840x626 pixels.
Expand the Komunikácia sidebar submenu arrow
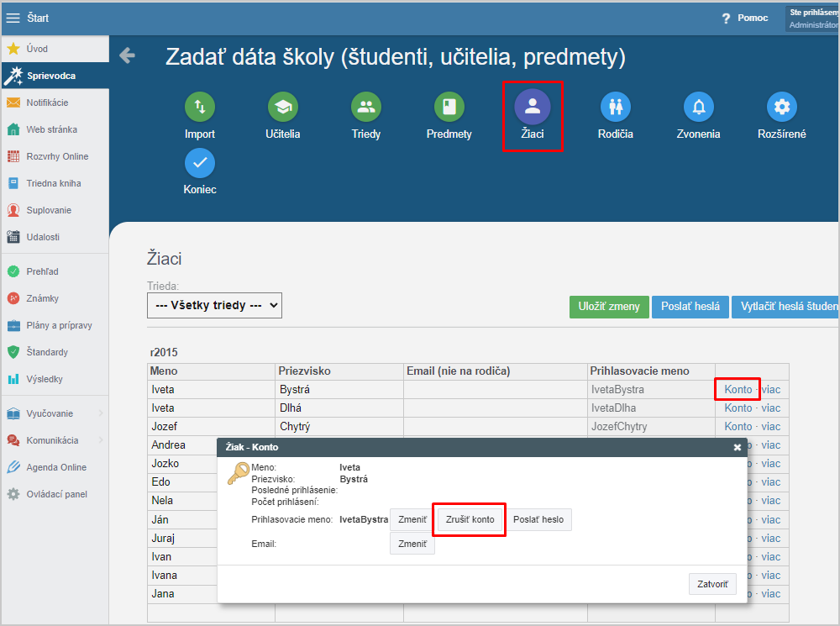pos(101,440)
